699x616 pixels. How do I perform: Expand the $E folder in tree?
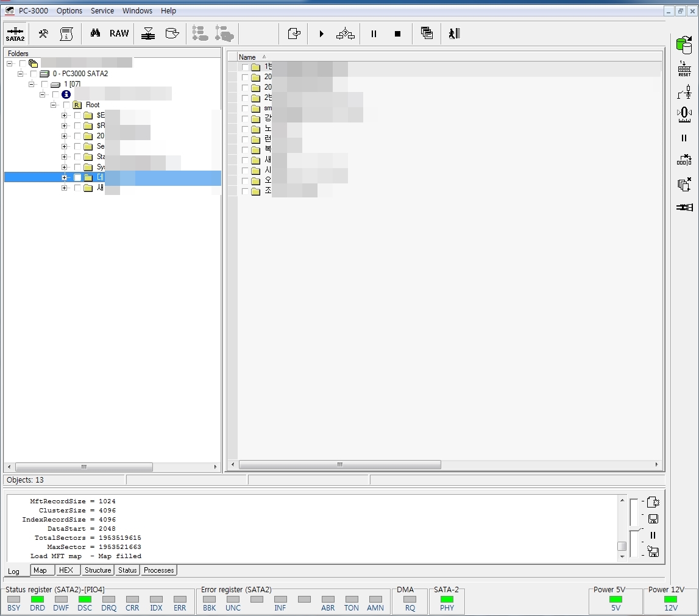coord(64,115)
